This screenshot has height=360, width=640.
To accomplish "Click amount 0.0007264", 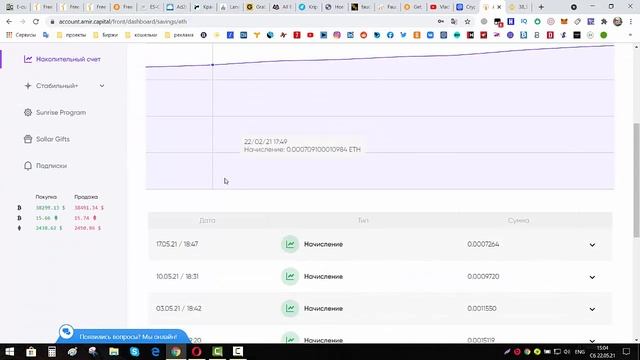I will pos(483,244).
